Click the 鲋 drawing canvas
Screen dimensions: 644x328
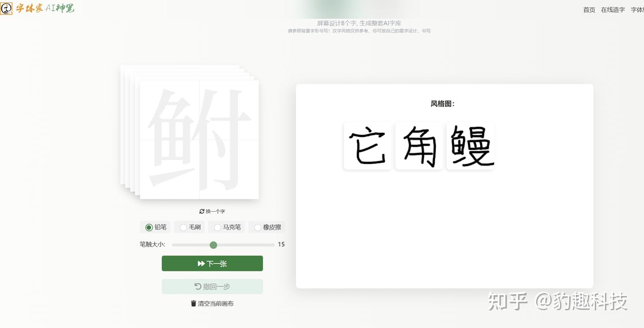(199, 140)
